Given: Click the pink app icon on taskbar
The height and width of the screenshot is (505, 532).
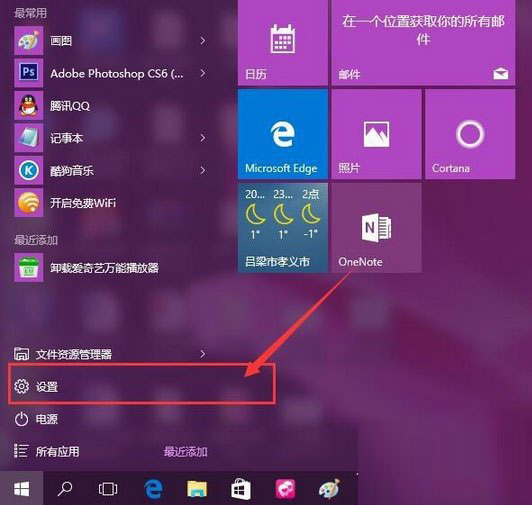Looking at the screenshot, I should pos(285,489).
